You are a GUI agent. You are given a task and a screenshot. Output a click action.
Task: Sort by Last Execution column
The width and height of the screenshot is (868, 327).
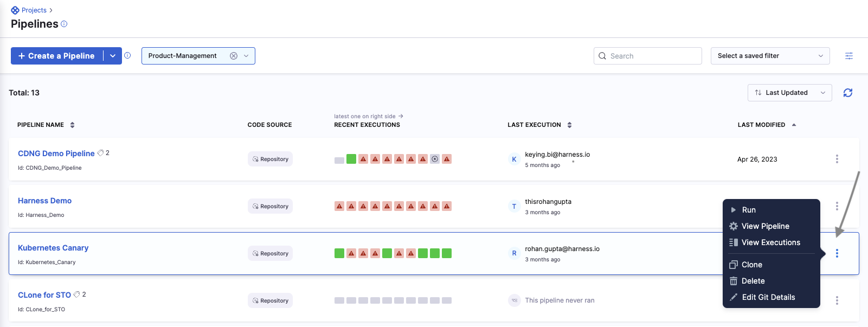569,125
